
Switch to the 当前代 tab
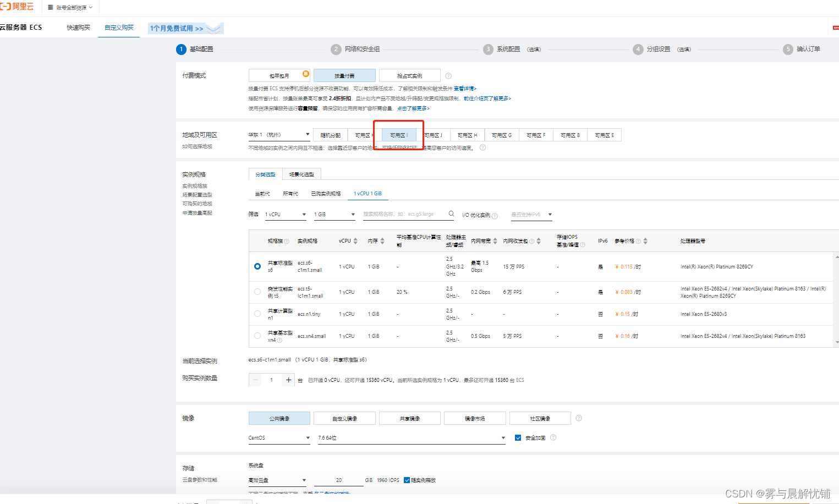(262, 194)
